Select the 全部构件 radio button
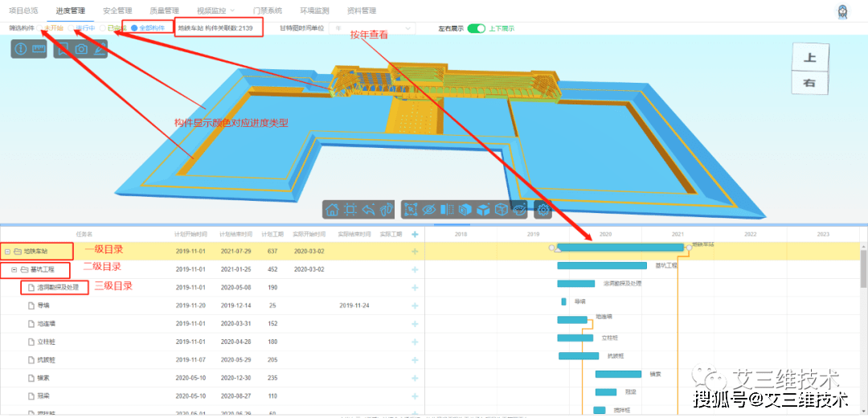 (x=134, y=28)
